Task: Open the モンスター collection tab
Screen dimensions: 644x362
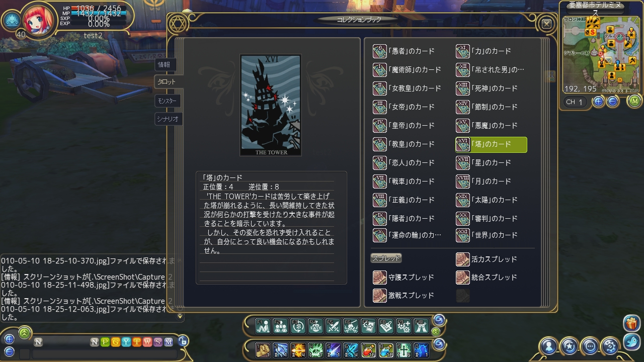Action: [x=168, y=101]
